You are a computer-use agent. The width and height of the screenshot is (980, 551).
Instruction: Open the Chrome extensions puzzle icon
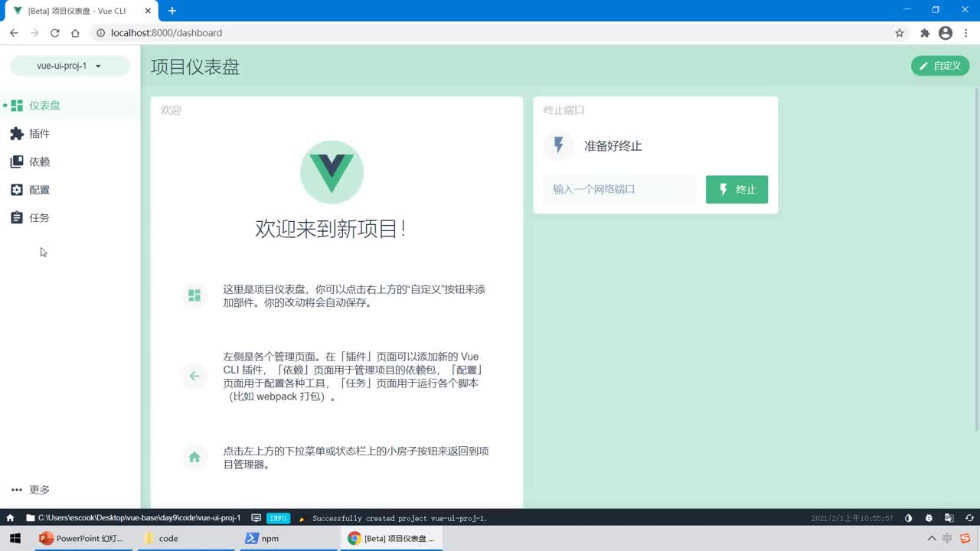925,33
